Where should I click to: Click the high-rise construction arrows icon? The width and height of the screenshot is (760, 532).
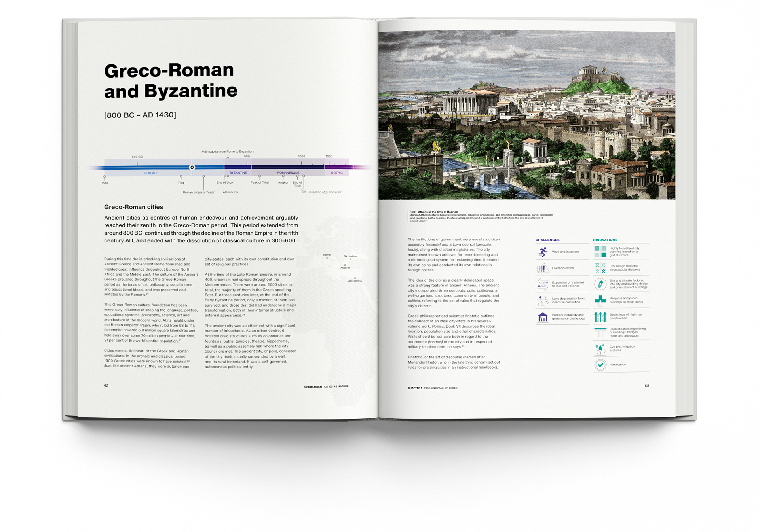600,316
